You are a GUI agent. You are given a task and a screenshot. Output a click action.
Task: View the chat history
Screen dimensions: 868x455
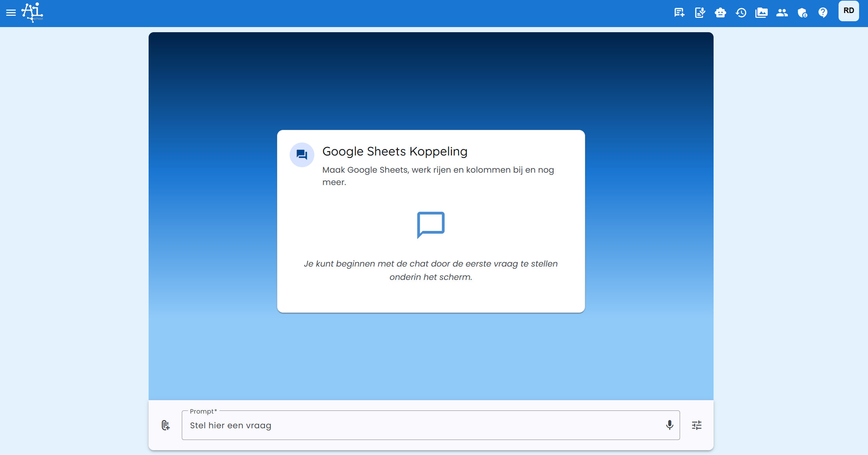[x=741, y=13]
